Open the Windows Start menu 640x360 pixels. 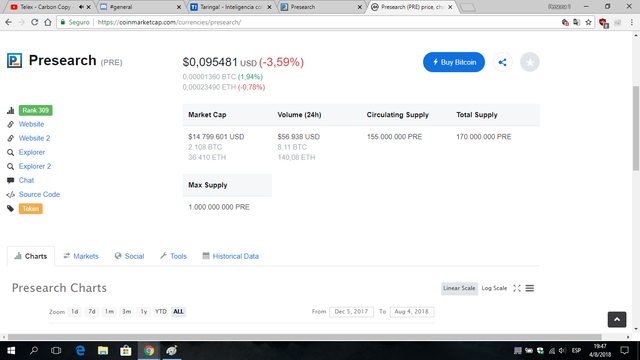point(11,351)
